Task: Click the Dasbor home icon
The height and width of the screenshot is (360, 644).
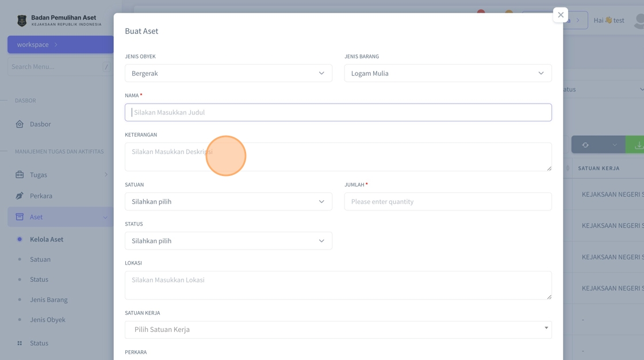Action: pos(20,124)
